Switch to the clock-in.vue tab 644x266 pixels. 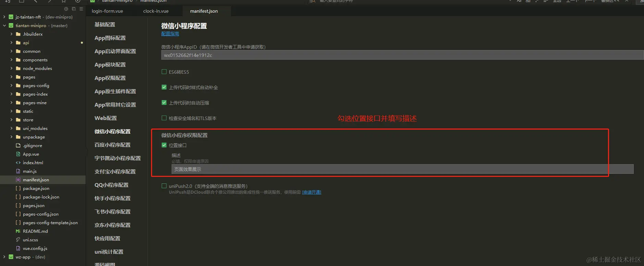(156, 11)
